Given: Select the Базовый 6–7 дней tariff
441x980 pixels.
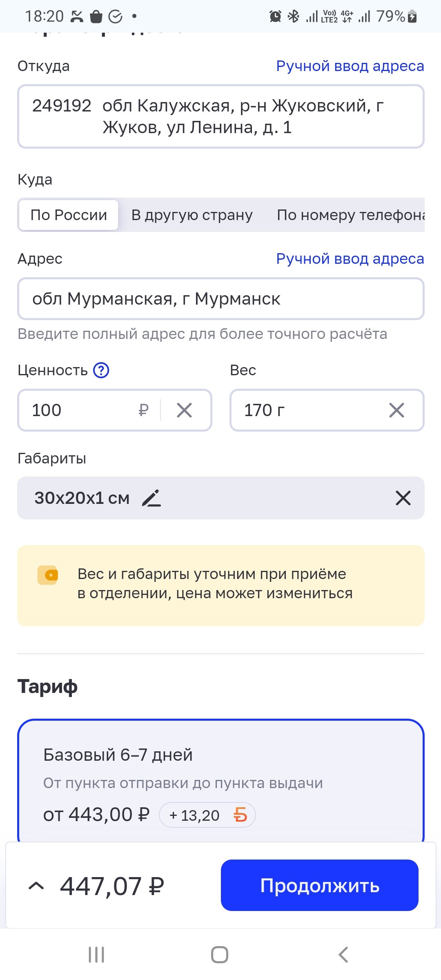Looking at the screenshot, I should point(220,776).
